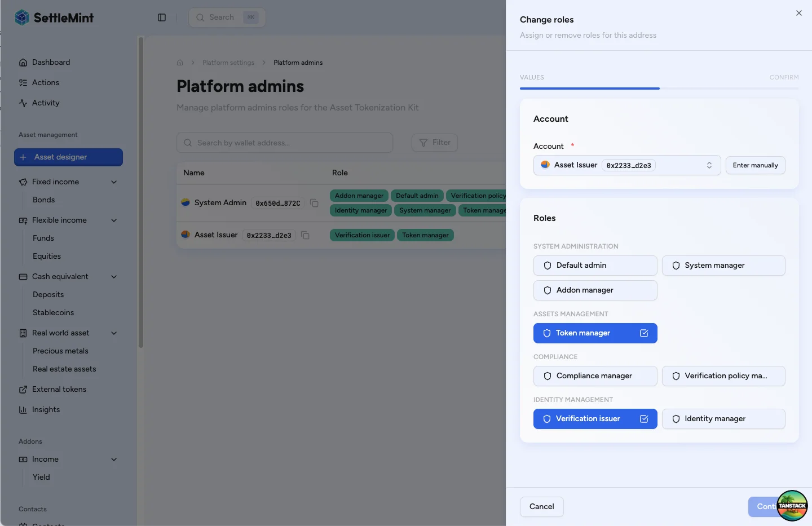This screenshot has width=812, height=526.
Task: Click the wallet address search field
Action: (285, 143)
